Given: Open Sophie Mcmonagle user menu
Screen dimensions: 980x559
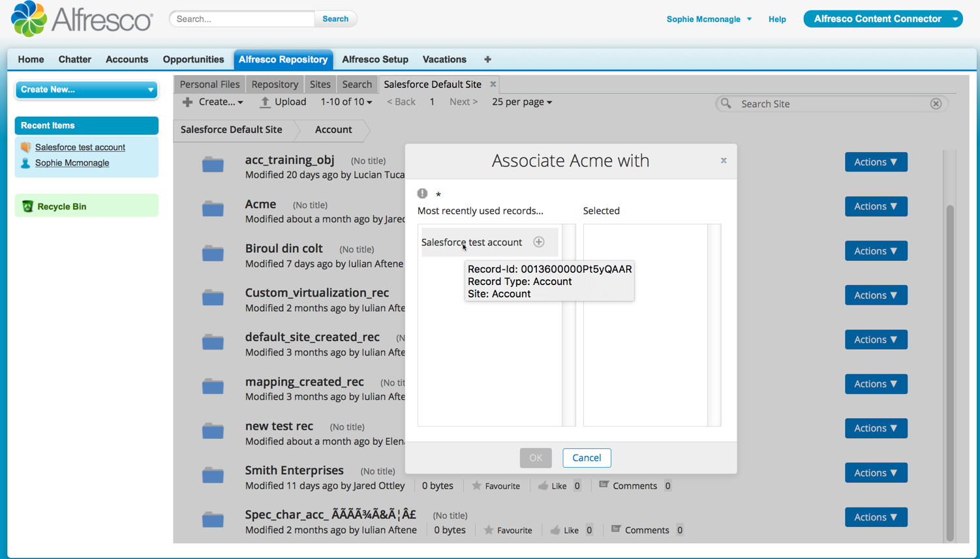Looking at the screenshot, I should tap(709, 19).
